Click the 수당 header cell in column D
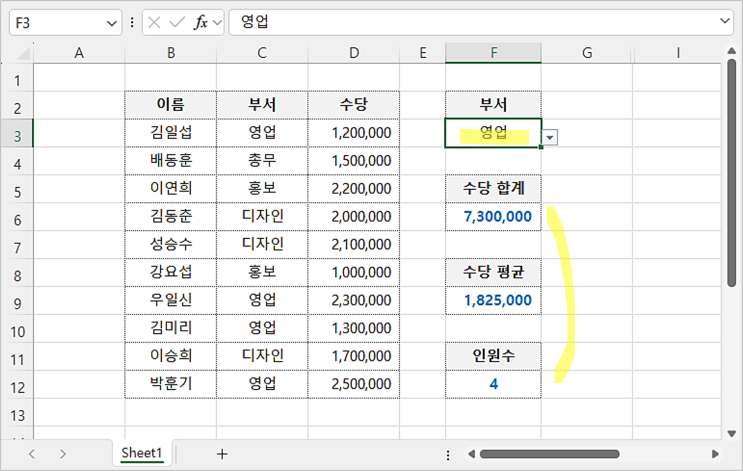Viewport: 743px width, 471px height. [x=354, y=105]
